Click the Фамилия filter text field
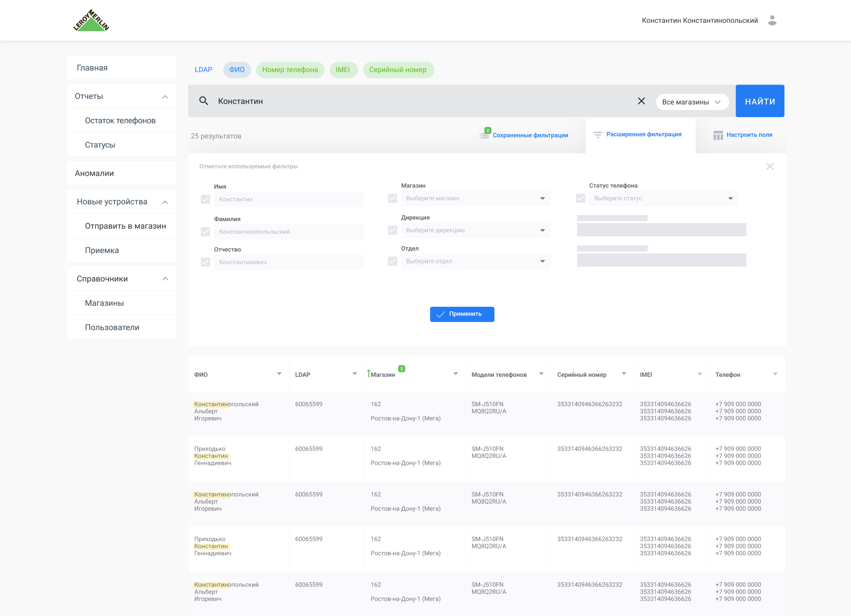Viewport: 851px width, 616px height. (x=289, y=232)
